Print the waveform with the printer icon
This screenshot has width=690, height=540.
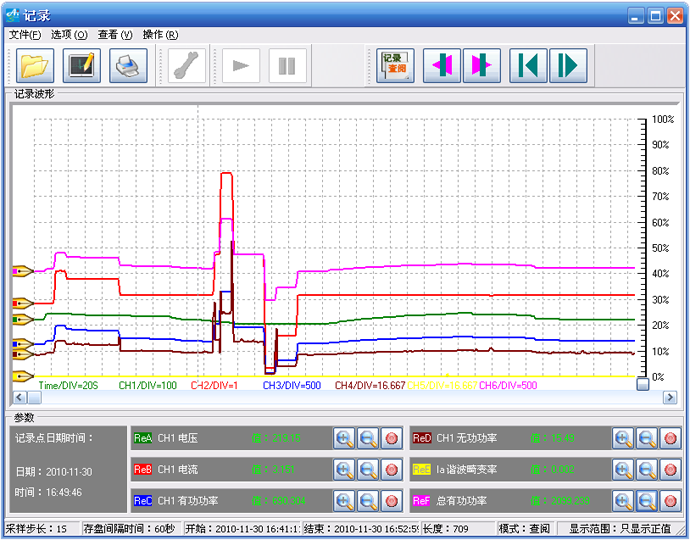click(x=129, y=66)
